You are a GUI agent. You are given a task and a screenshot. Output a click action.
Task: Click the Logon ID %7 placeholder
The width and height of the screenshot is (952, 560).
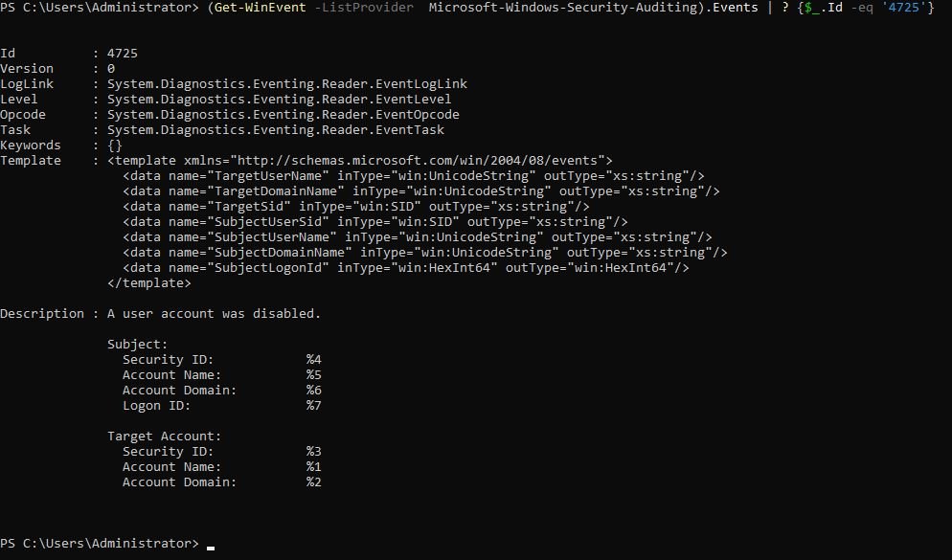point(313,405)
